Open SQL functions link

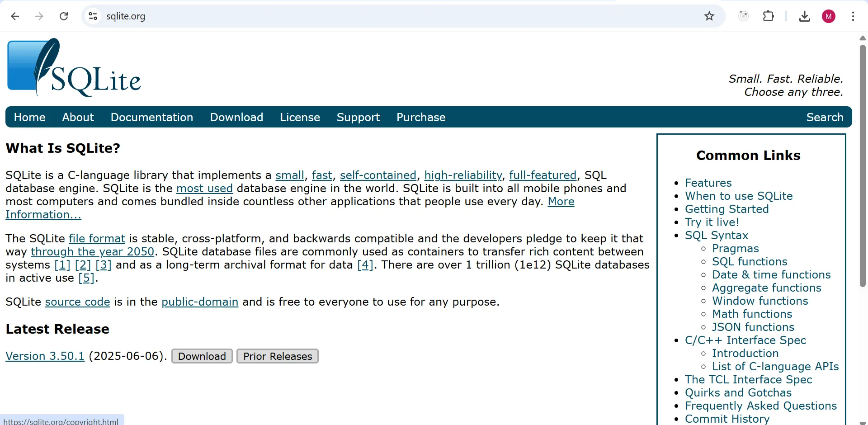(750, 261)
